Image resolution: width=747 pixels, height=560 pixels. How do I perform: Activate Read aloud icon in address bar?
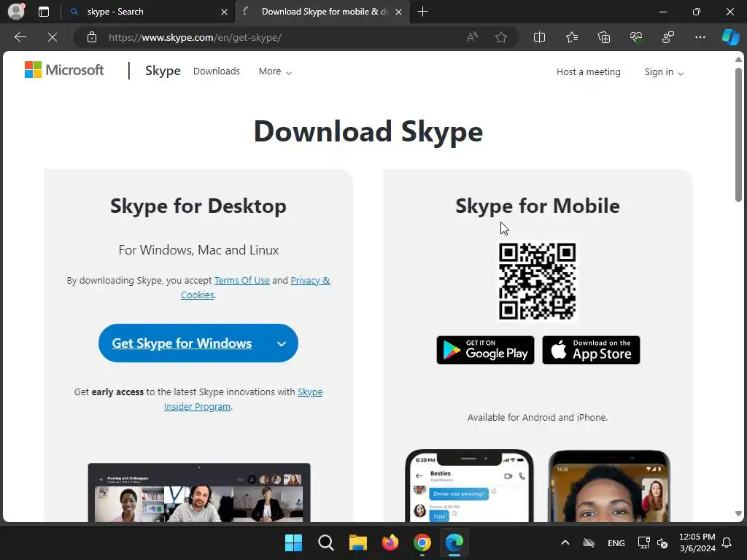coord(472,37)
